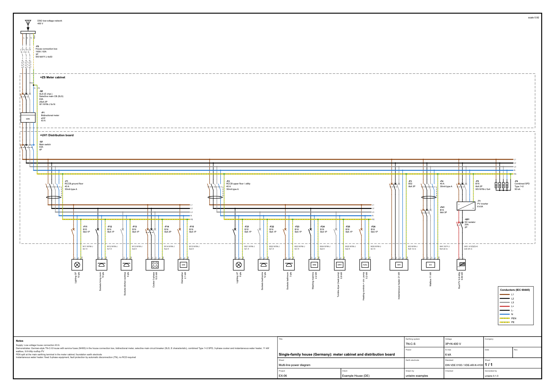Click the WH instantaneous heater box
555x392 pixels.
tap(399, 265)
